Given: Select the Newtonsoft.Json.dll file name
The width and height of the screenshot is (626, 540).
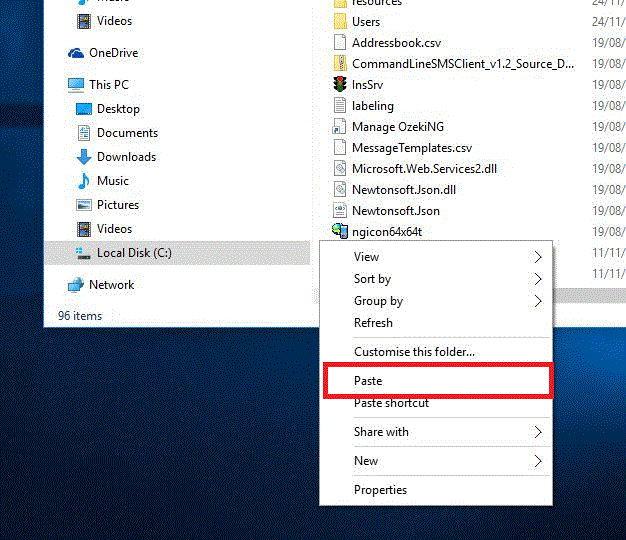Looking at the screenshot, I should click(404, 190).
